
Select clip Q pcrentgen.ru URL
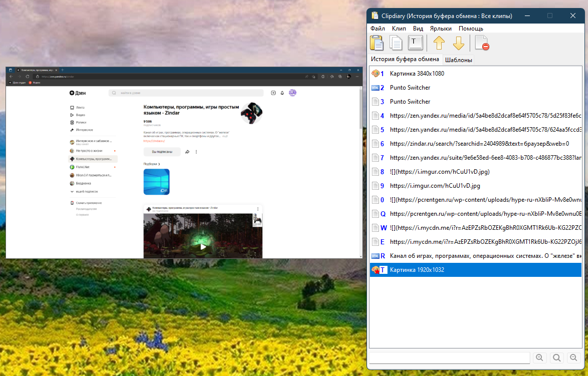(476, 214)
